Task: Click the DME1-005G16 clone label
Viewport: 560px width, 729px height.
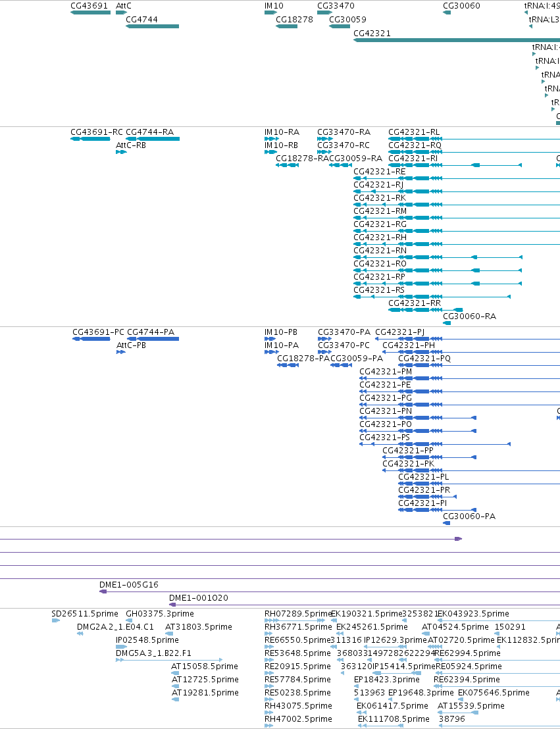Action: [129, 585]
